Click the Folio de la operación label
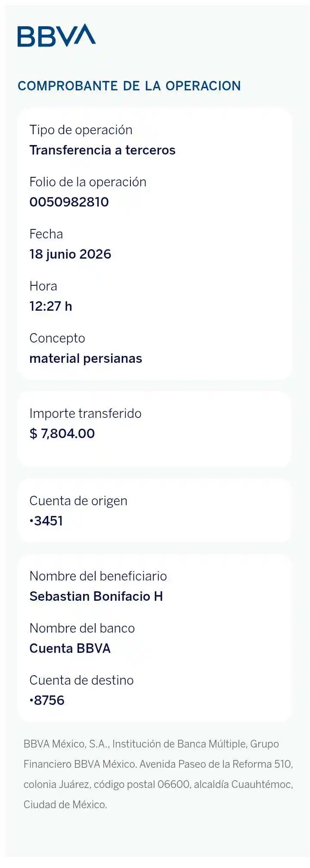Screen dimensions: 310x868 click(88, 182)
